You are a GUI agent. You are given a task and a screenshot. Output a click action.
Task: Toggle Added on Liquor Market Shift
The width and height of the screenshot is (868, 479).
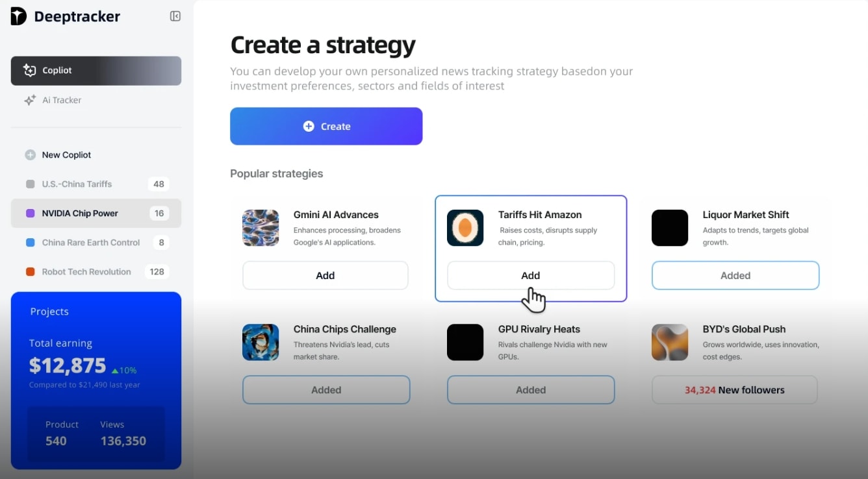pyautogui.click(x=735, y=275)
